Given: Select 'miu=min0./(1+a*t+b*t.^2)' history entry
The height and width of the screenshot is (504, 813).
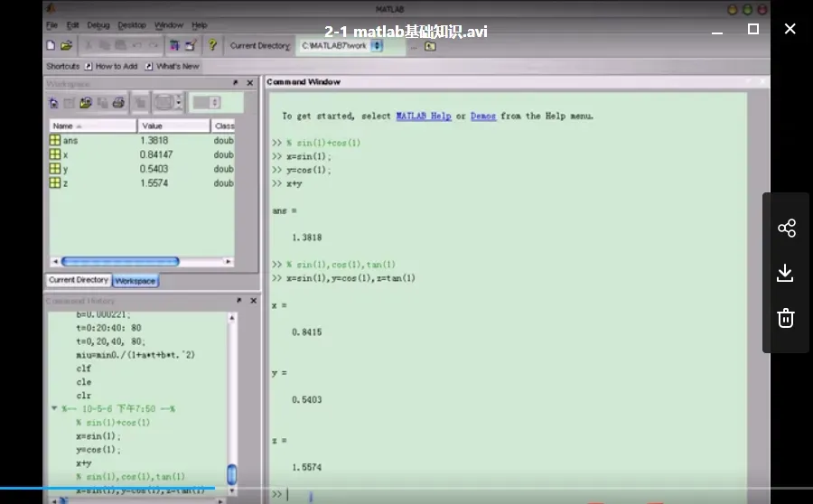Looking at the screenshot, I should pos(135,355).
